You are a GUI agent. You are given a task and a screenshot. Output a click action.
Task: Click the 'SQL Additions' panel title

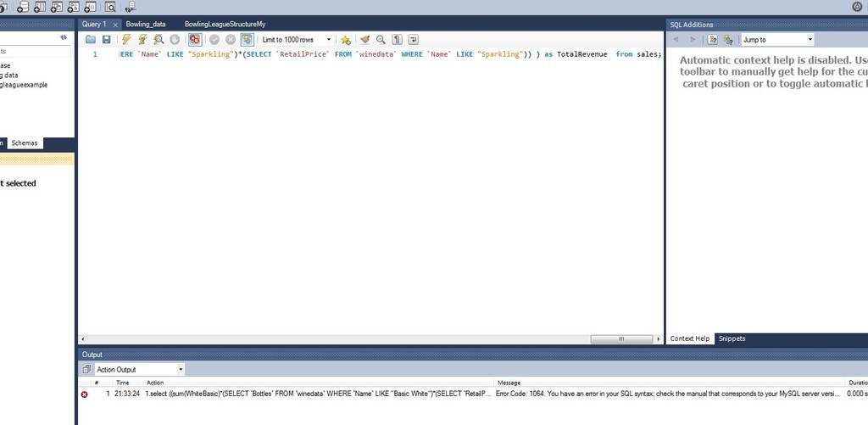[692, 25]
